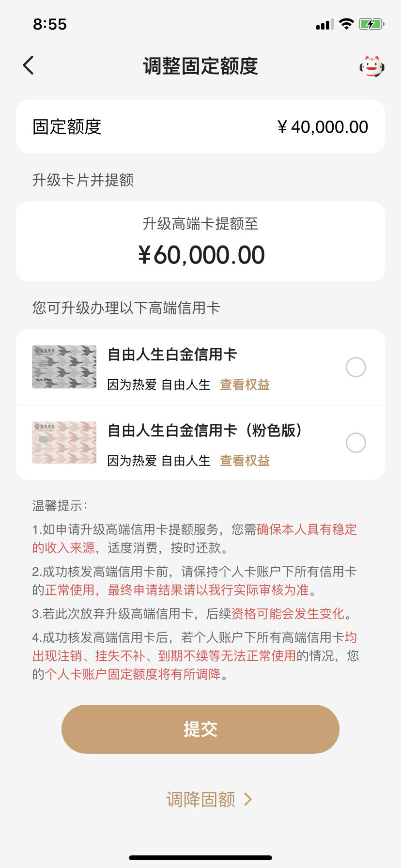Tap the battery charging status icon
Screen dimensions: 401x868
(x=371, y=24)
